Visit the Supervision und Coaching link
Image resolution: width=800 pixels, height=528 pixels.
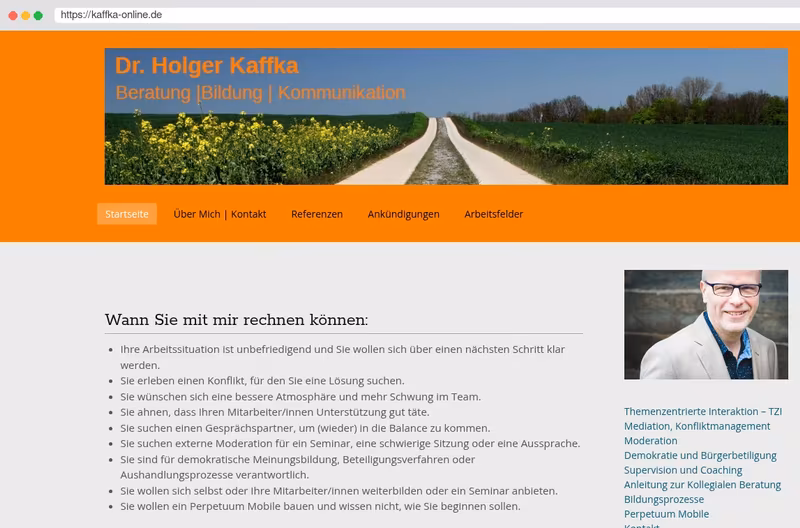(x=683, y=470)
